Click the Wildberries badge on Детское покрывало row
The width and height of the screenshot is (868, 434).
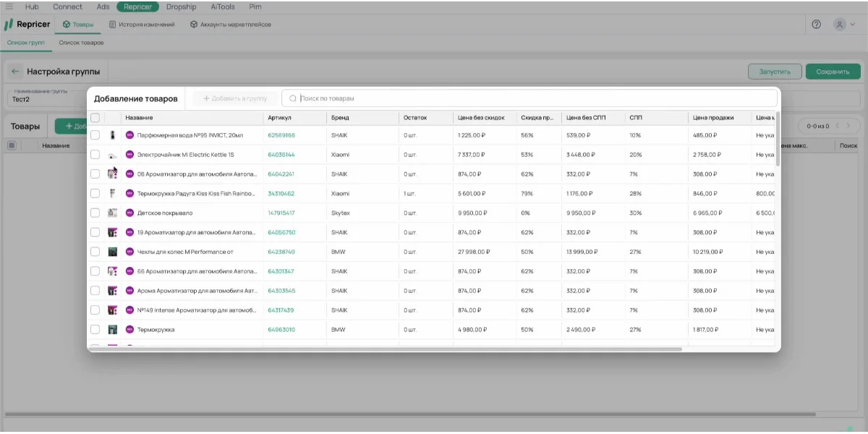(130, 213)
